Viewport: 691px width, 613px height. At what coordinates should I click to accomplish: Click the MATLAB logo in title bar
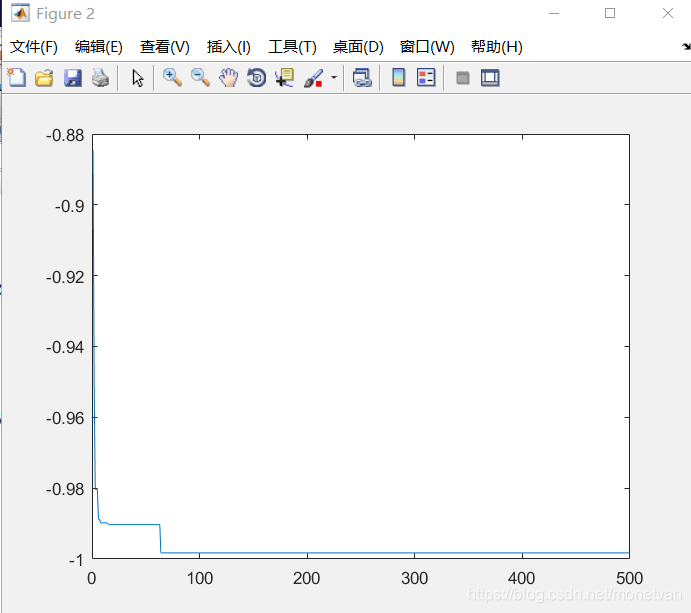click(20, 13)
